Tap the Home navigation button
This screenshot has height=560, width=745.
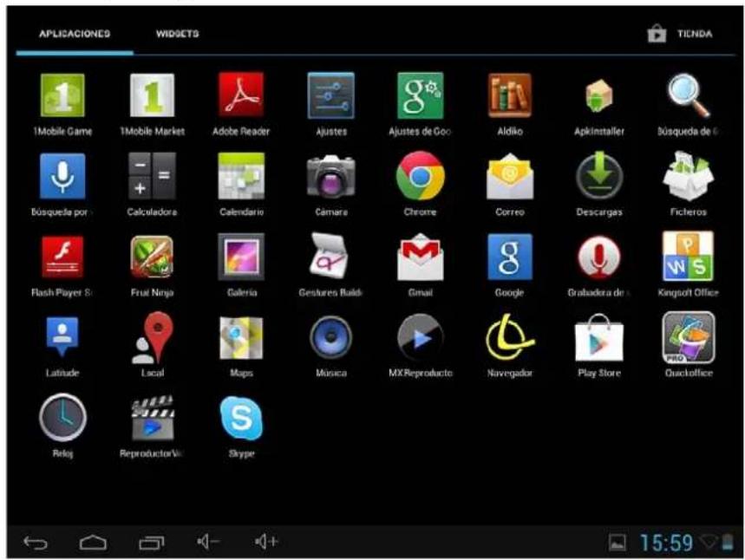93,542
